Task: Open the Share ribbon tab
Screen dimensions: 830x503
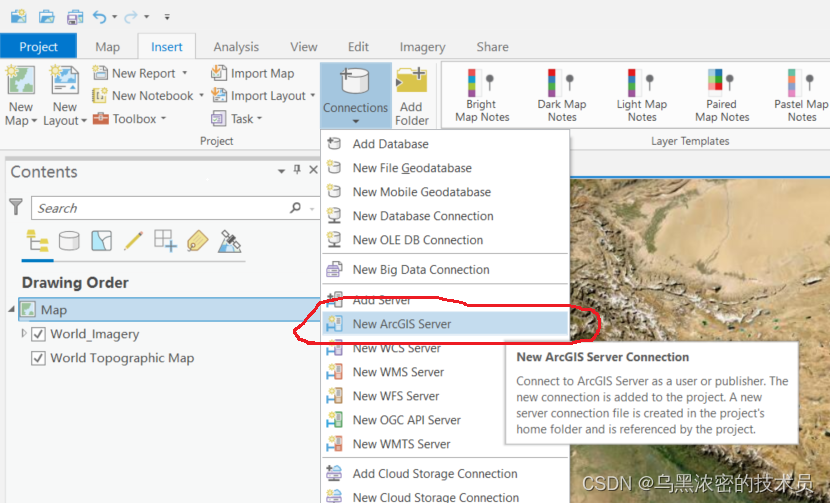Action: pos(492,47)
